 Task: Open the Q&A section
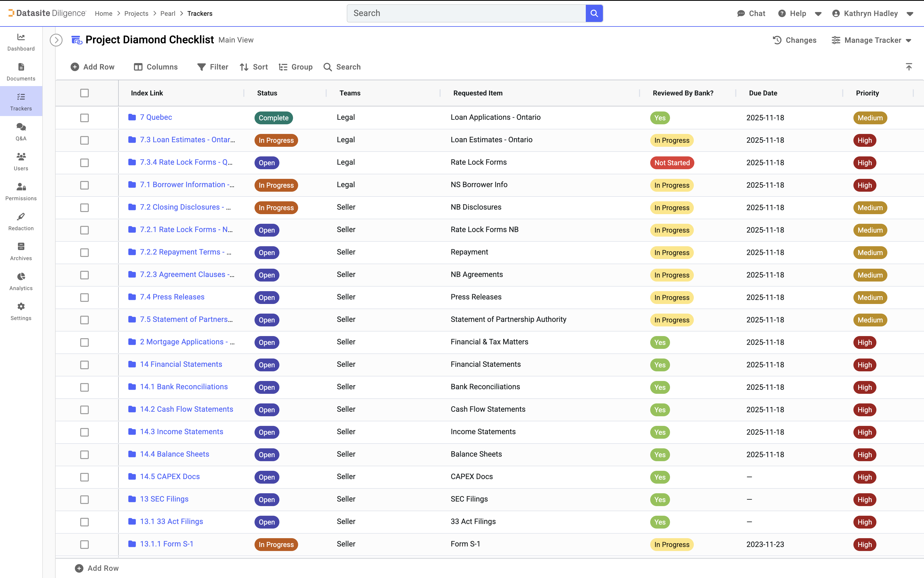[21, 132]
